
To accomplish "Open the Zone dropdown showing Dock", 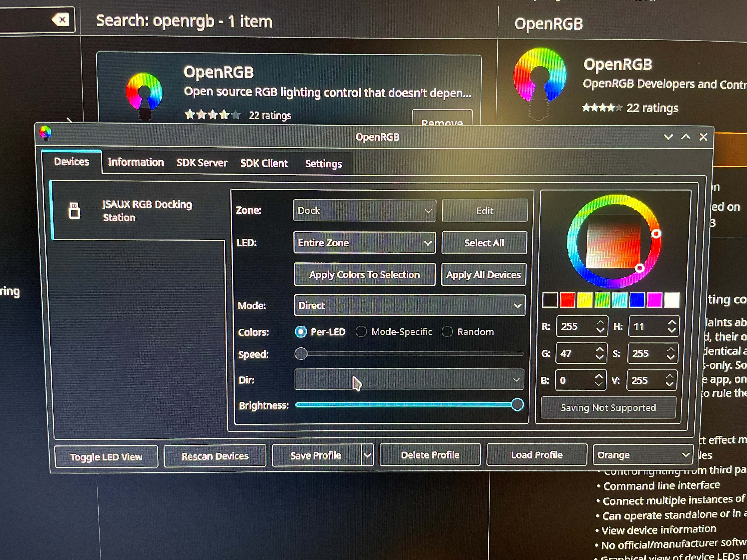I will 365,210.
